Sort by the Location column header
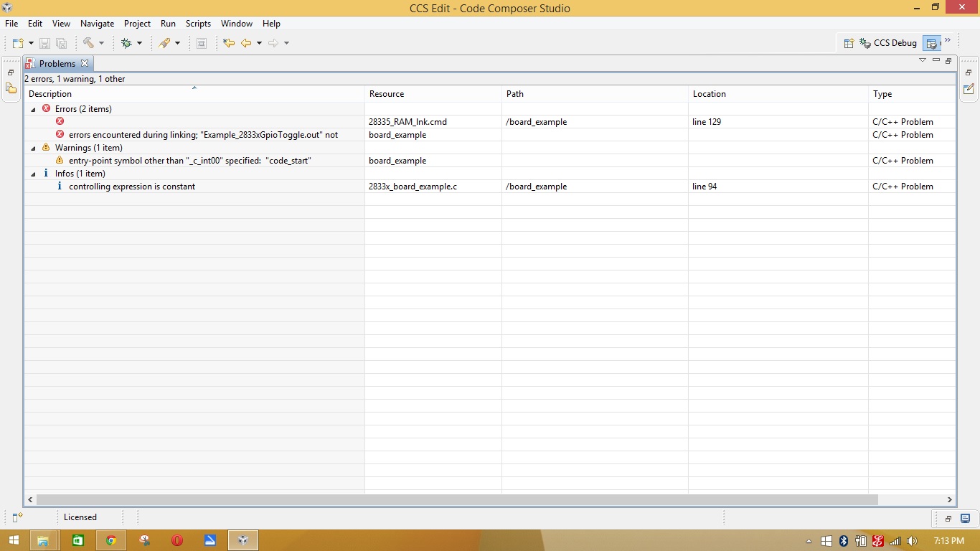 [778, 94]
